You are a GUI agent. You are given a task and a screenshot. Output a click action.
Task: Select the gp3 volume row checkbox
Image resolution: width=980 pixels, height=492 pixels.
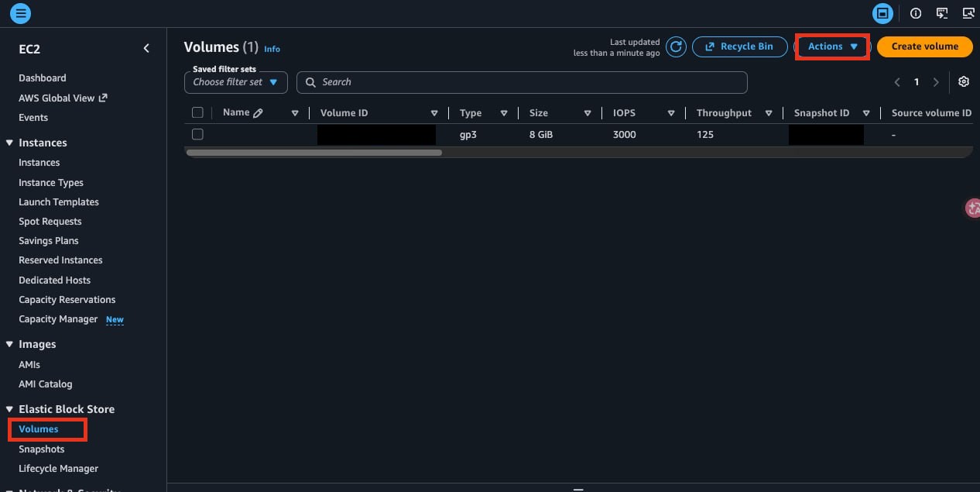[197, 134]
